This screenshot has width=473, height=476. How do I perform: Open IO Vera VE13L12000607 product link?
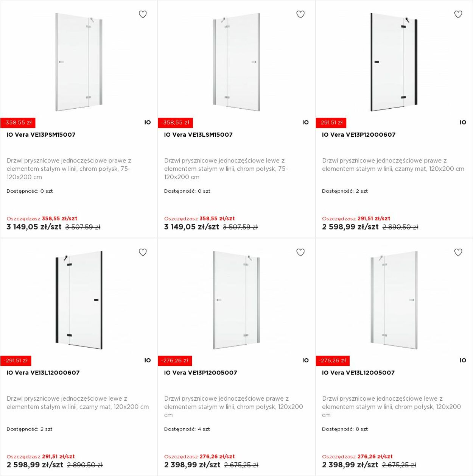tap(43, 373)
